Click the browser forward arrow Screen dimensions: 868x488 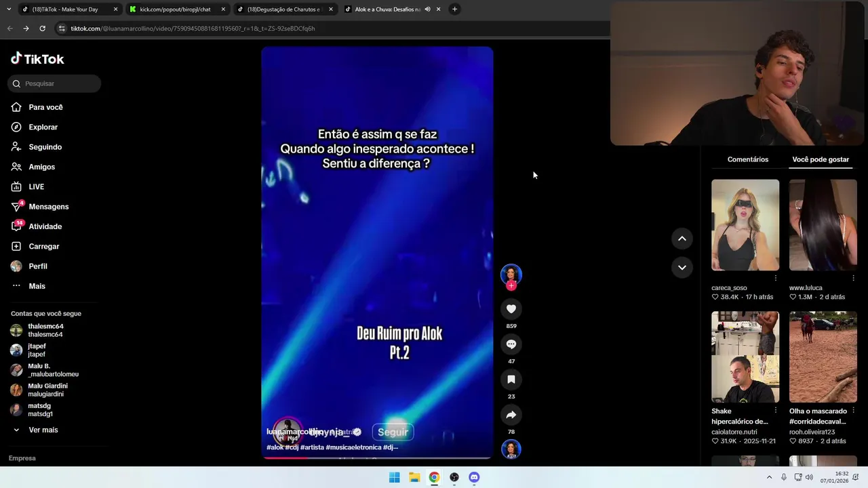[x=26, y=28]
